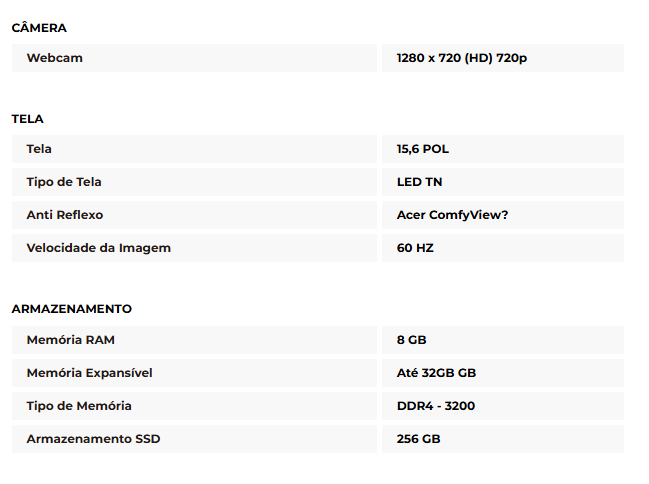
Task: Select the Tela row label
Action: [194, 149]
